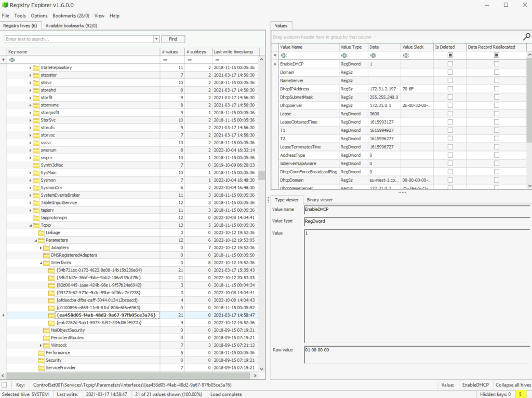This screenshot has height=398, width=532.
Task: Click folder icon of ServiceProvider key
Action: [x=41, y=367]
